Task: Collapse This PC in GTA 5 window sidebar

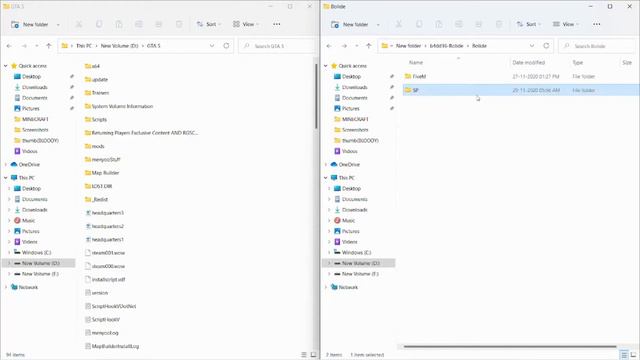Action: click(x=6, y=178)
